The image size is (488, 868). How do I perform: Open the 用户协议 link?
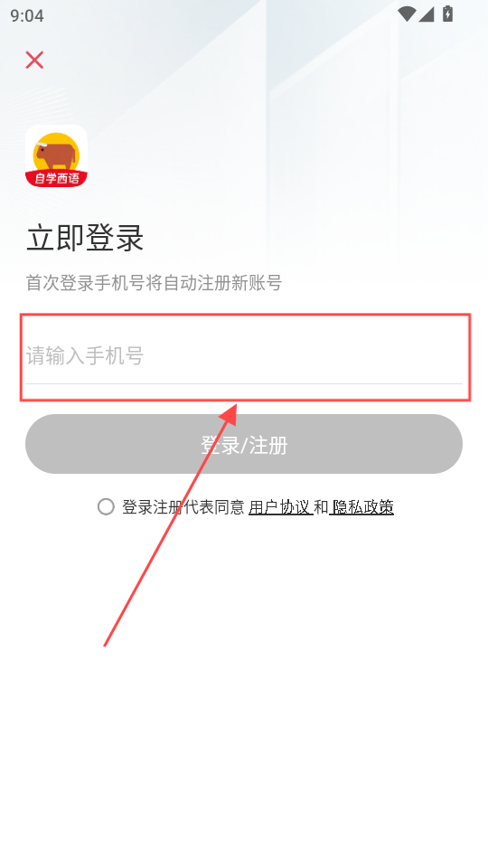click(280, 507)
